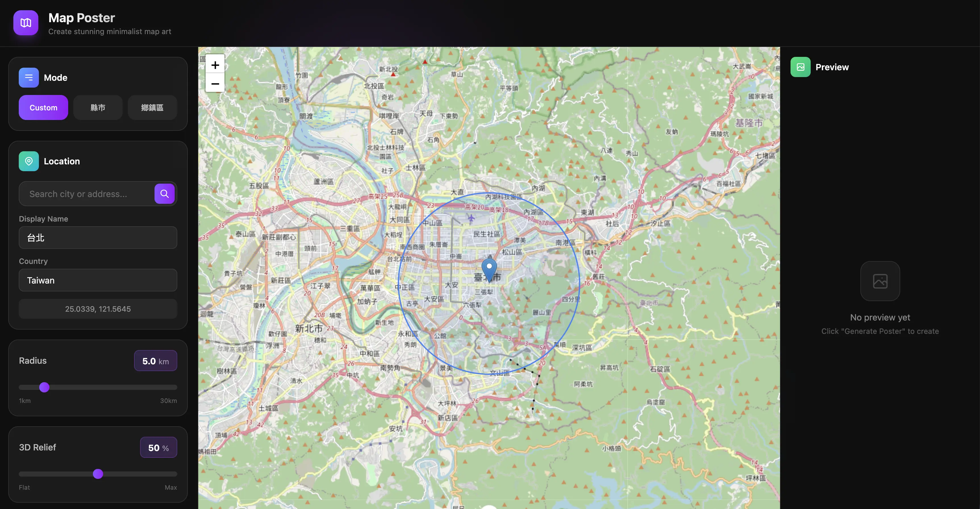The image size is (980, 509).
Task: Zoom in with the map plus button
Action: point(215,65)
